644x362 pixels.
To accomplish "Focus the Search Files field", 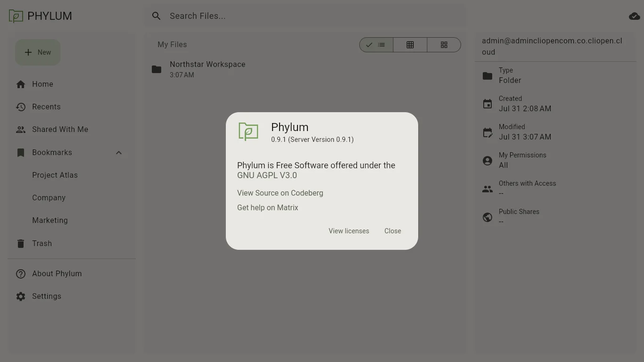I will tap(305, 16).
